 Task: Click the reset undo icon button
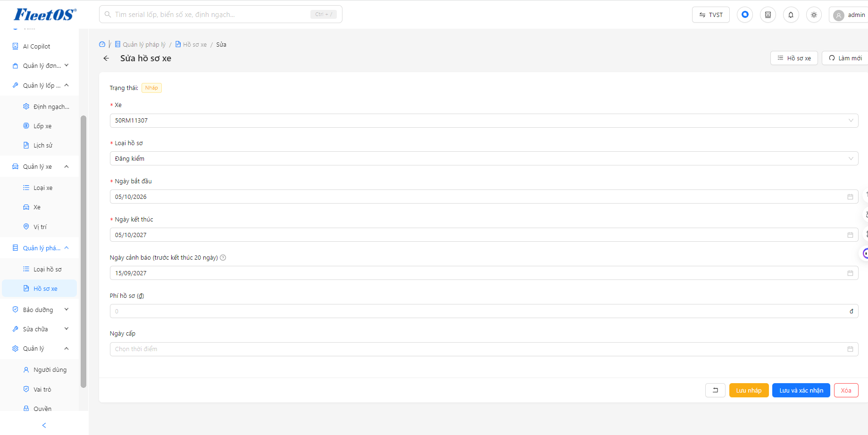pos(715,390)
